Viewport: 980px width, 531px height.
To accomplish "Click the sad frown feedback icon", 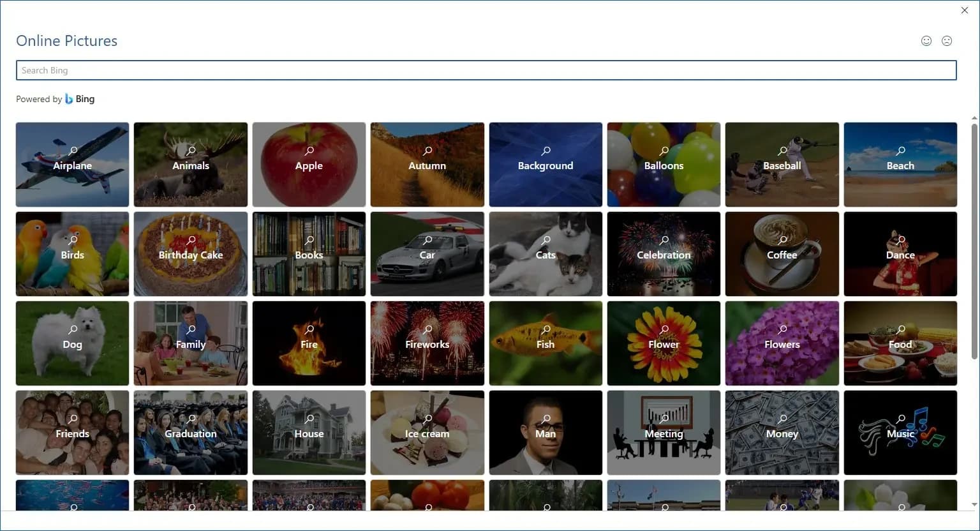I will [947, 41].
